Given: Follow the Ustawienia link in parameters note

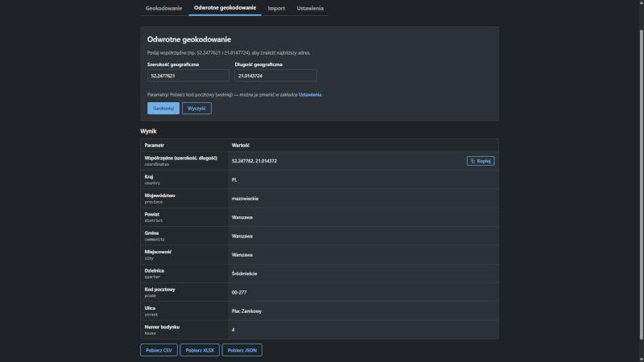Looking at the screenshot, I should [310, 94].
